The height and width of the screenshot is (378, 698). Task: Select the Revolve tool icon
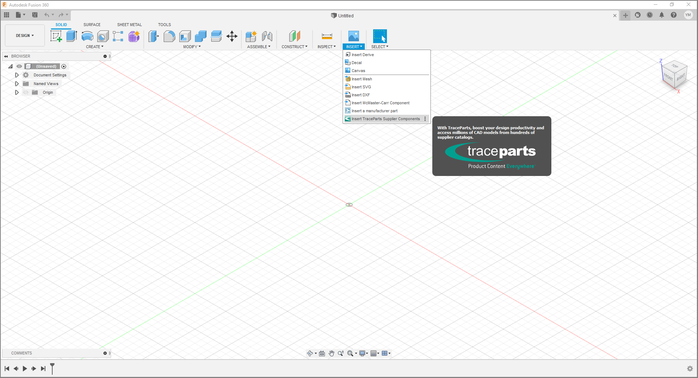click(x=87, y=36)
